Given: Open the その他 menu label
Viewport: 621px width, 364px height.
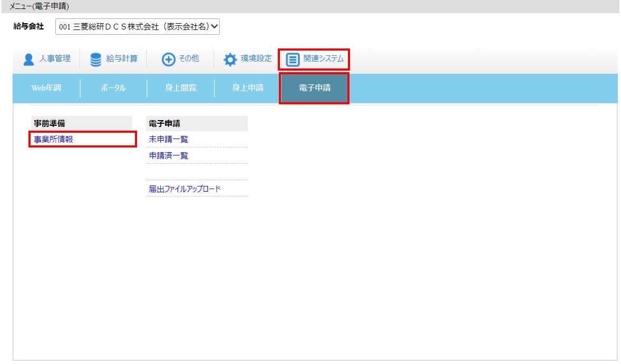Looking at the screenshot, I should [189, 58].
